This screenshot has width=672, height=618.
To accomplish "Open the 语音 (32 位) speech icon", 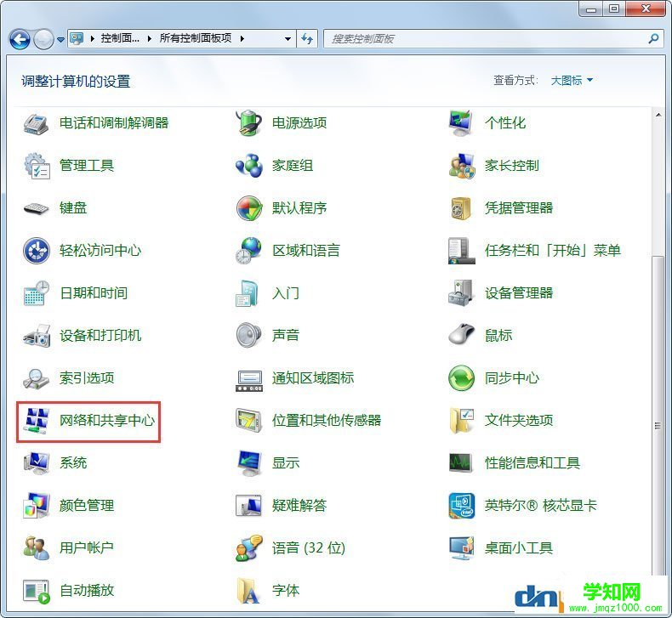I will pyautogui.click(x=249, y=547).
